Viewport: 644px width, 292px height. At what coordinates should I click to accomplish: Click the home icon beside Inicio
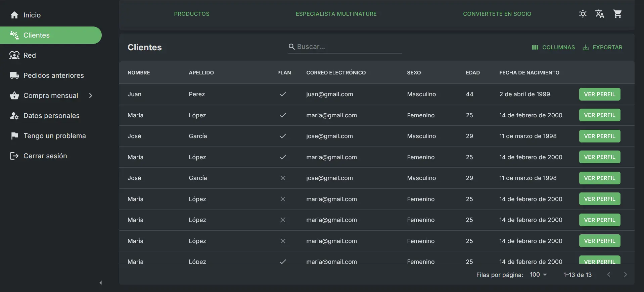[14, 15]
